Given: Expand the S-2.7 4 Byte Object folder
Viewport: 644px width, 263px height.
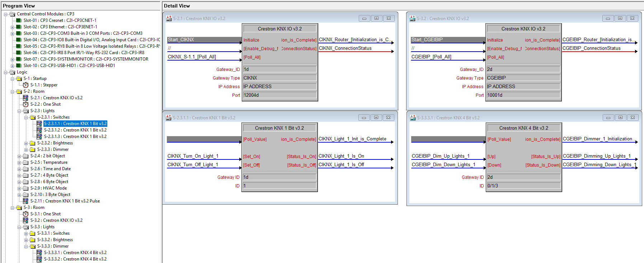Looking at the screenshot, I should [x=19, y=176].
